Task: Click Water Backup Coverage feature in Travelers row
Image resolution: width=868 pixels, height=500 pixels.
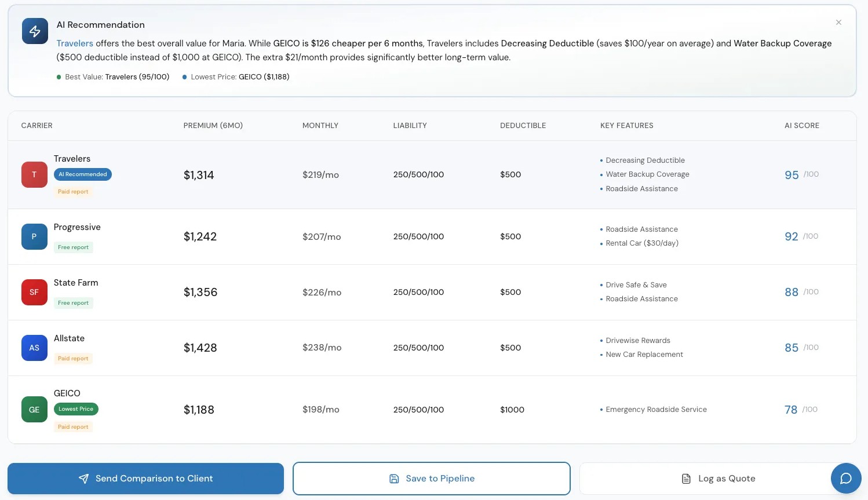Action: (648, 174)
